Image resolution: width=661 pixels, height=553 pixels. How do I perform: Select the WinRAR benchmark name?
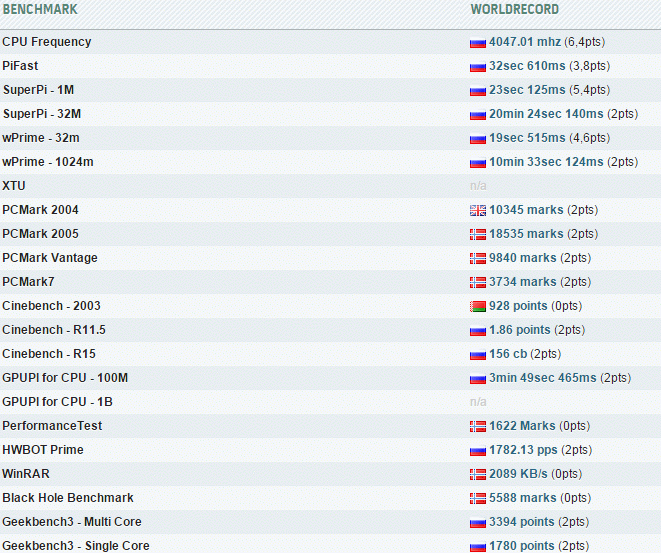pyautogui.click(x=26, y=474)
